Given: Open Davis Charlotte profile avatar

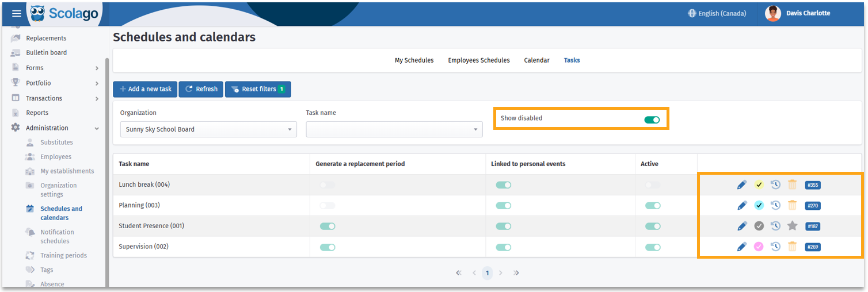Looking at the screenshot, I should (773, 13).
